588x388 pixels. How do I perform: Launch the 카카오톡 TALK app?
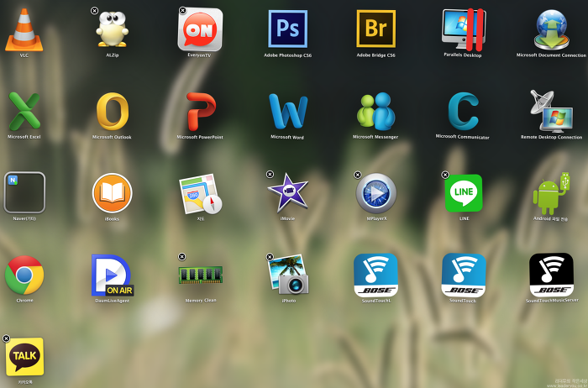click(x=24, y=357)
